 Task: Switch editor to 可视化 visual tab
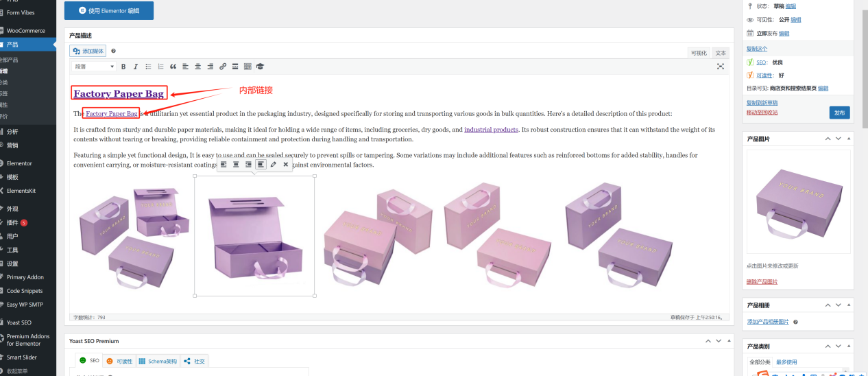tap(699, 53)
